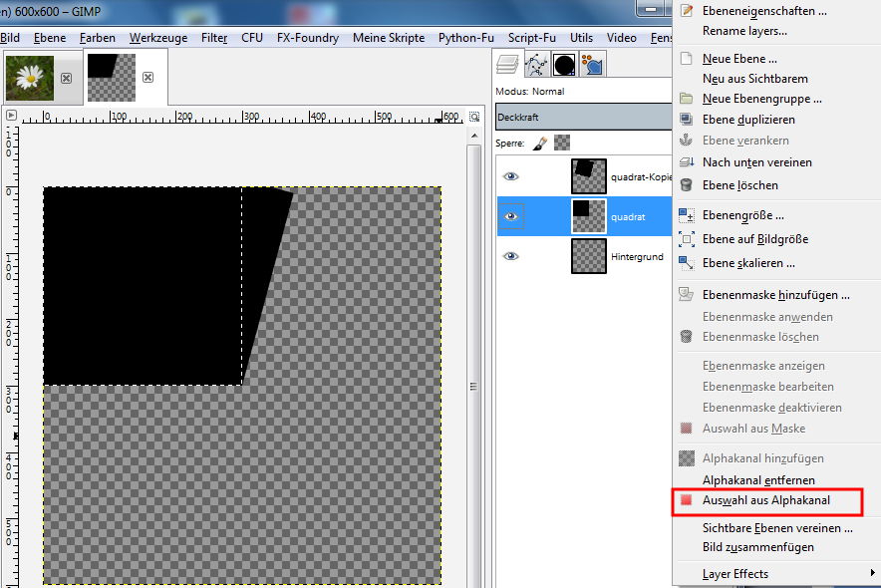Close the daisy image tab
Image resolution: width=881 pixels, height=588 pixels.
click(66, 78)
